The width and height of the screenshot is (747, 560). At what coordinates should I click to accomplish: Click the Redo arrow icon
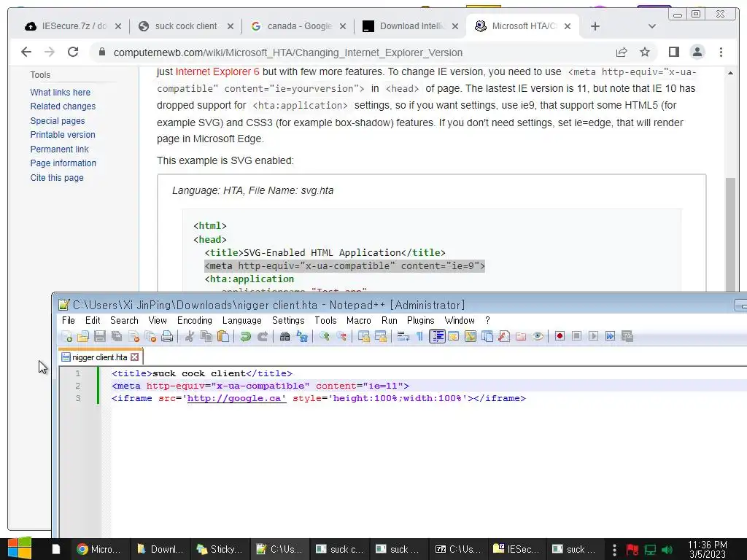[263, 337]
